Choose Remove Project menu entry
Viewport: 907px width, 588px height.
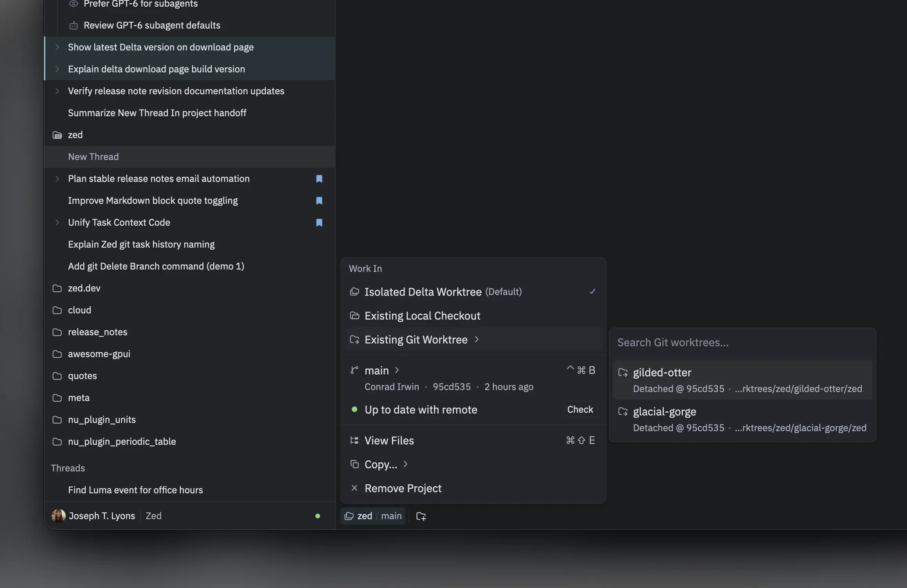click(473, 488)
